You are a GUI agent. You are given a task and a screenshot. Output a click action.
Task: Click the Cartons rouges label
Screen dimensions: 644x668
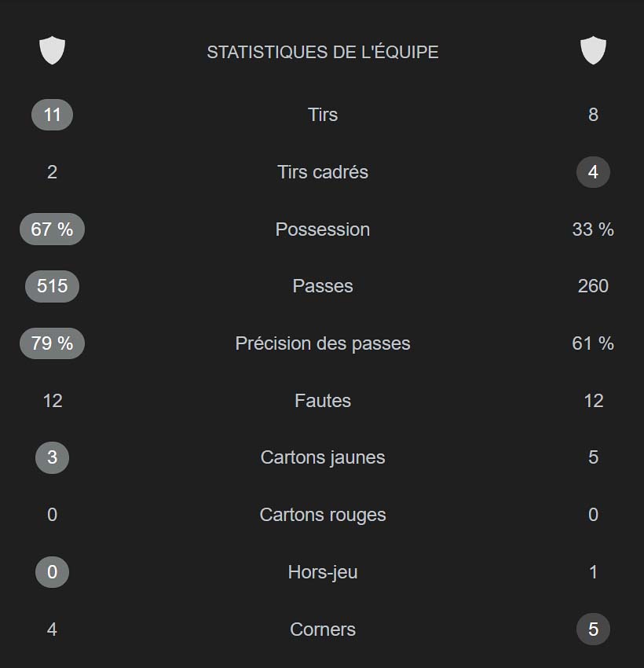coord(323,515)
